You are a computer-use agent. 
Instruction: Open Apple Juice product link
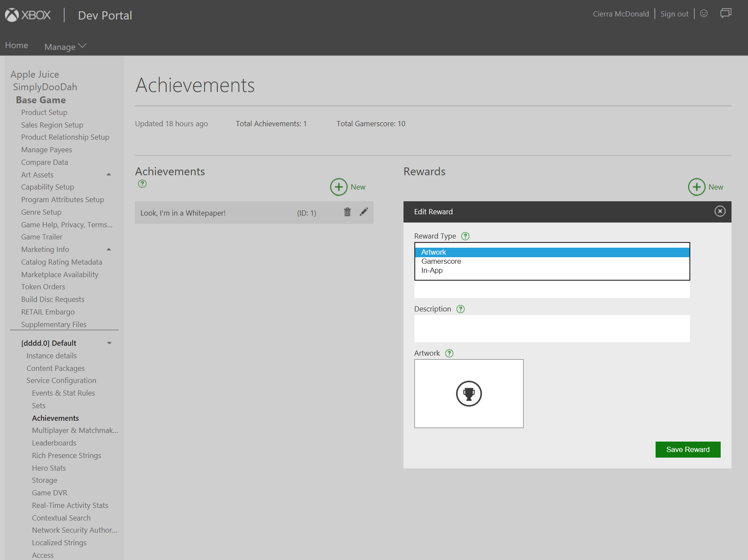tap(35, 74)
